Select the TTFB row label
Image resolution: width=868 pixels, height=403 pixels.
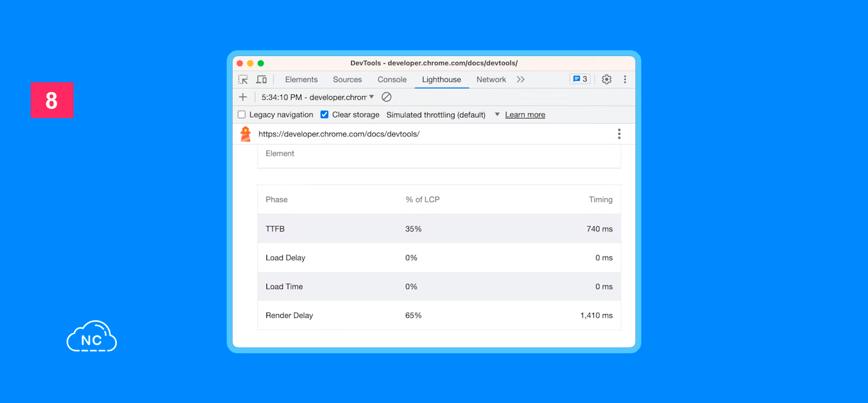point(275,229)
